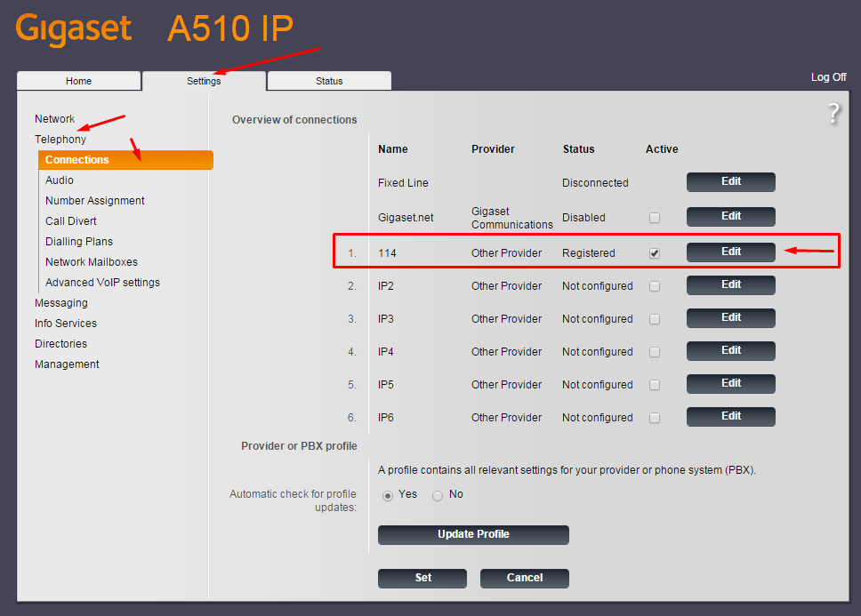
Task: Enable Active checkbox for IP6
Action: [x=655, y=418]
